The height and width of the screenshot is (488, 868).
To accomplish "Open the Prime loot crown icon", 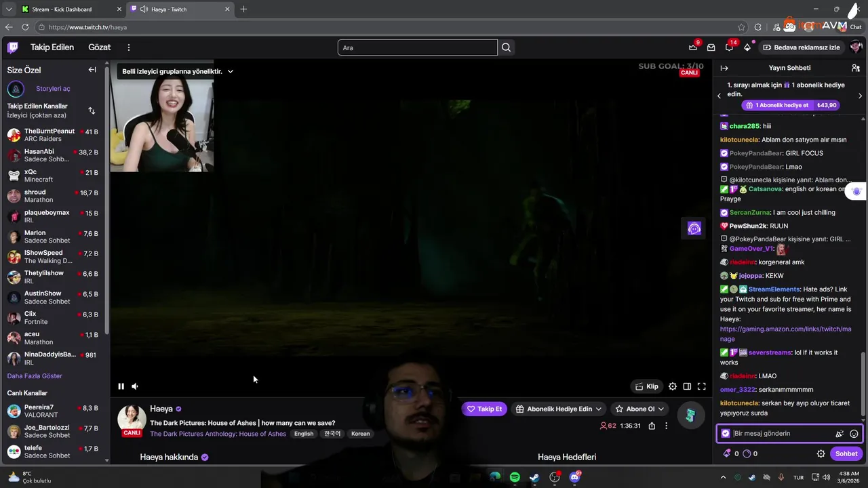I will click(x=693, y=47).
